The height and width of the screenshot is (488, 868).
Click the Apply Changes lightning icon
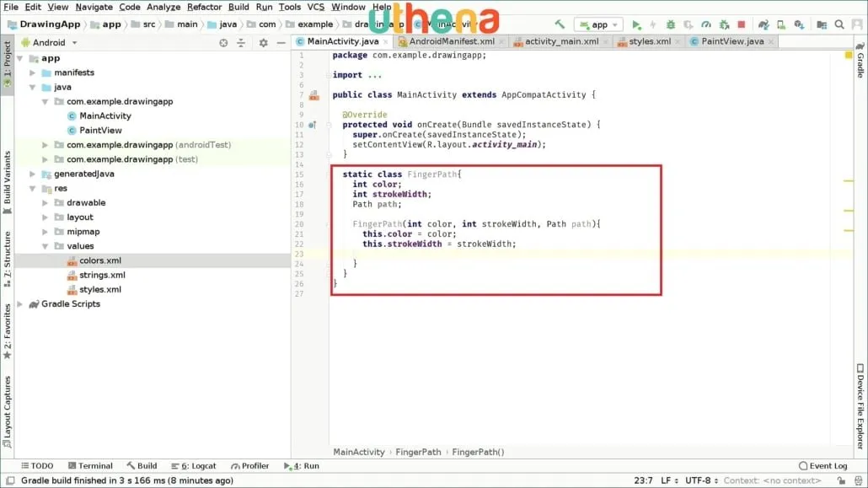[x=653, y=24]
